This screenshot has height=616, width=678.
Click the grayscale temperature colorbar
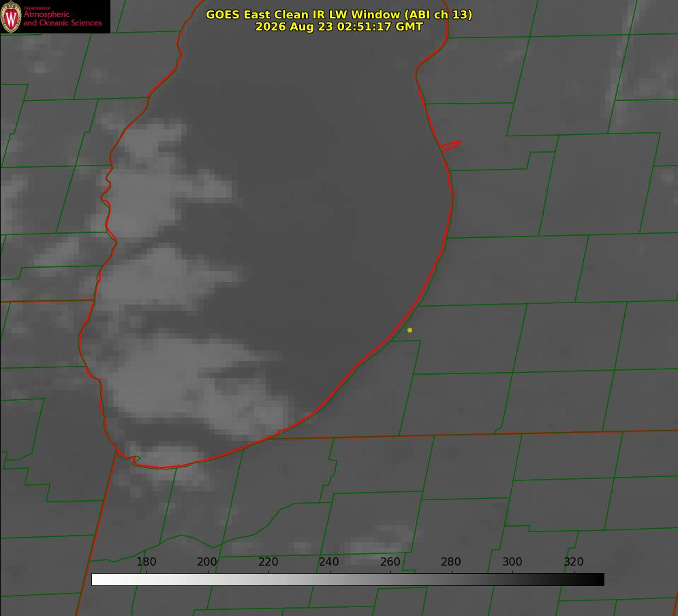point(348,579)
